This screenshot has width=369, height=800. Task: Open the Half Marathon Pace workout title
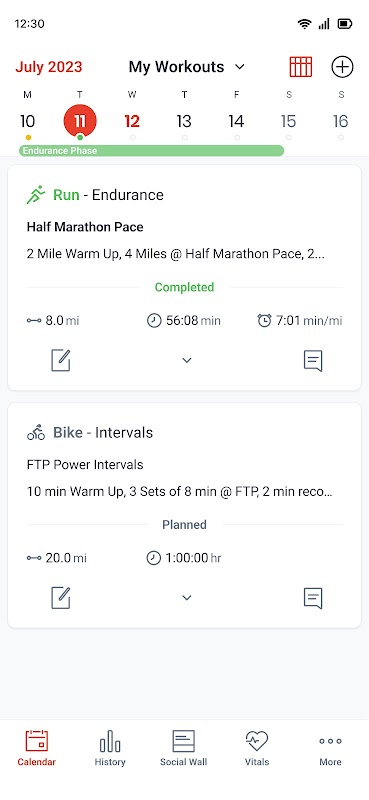click(85, 227)
